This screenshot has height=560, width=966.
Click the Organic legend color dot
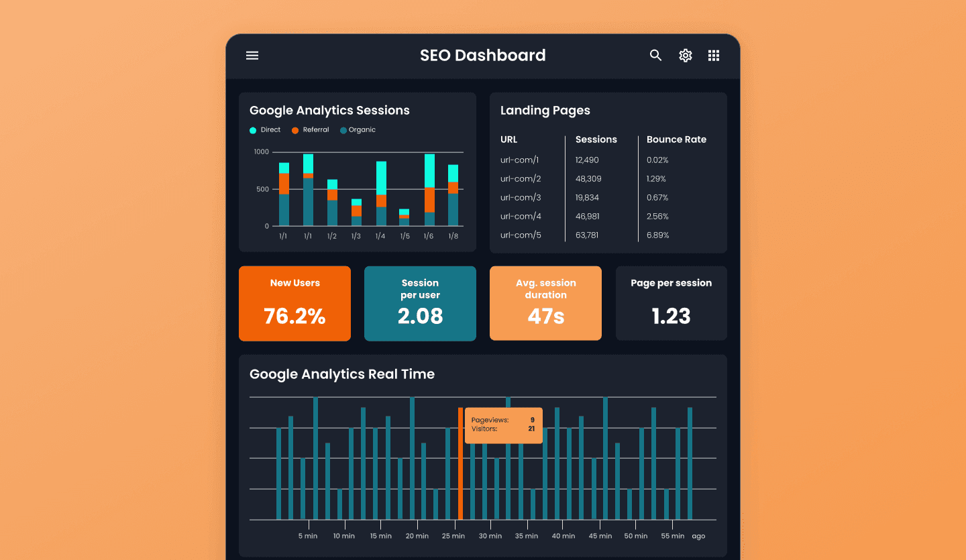343,130
